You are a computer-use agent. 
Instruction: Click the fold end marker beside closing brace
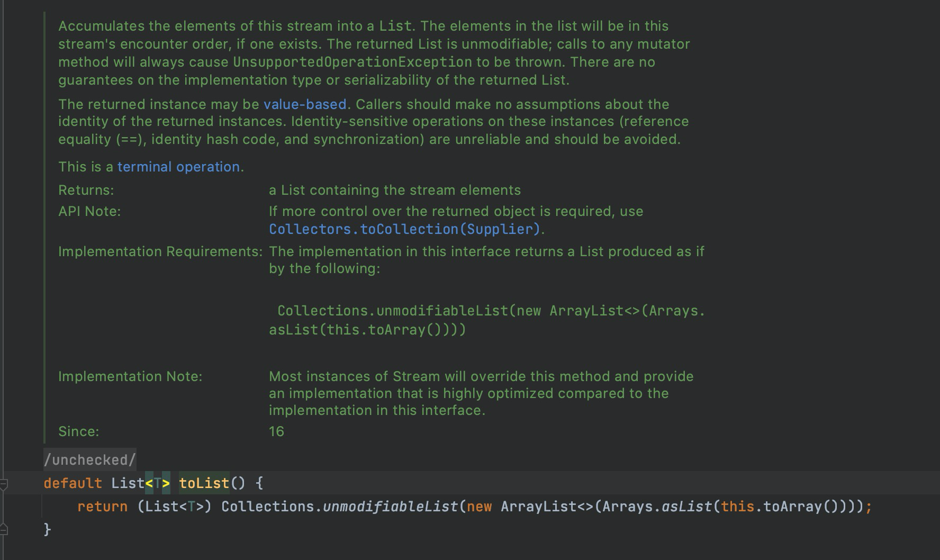(3, 529)
